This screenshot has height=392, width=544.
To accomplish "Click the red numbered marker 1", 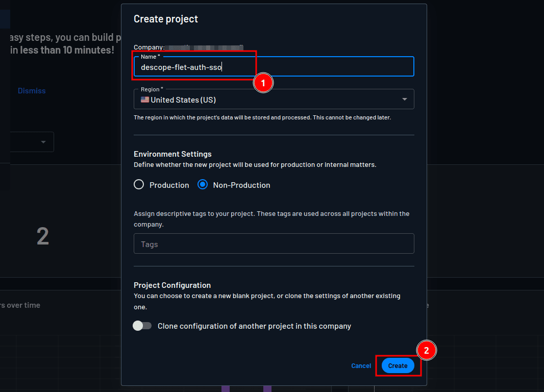I will (x=263, y=83).
